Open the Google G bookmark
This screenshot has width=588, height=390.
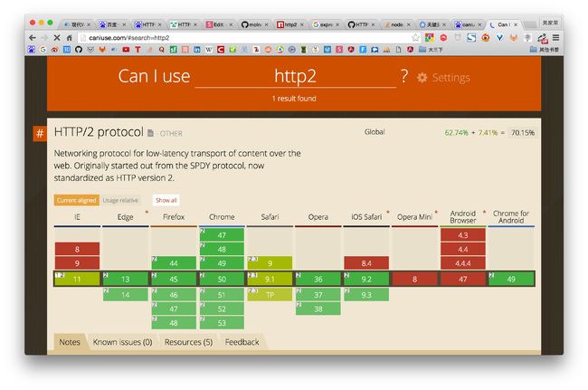(x=43, y=50)
